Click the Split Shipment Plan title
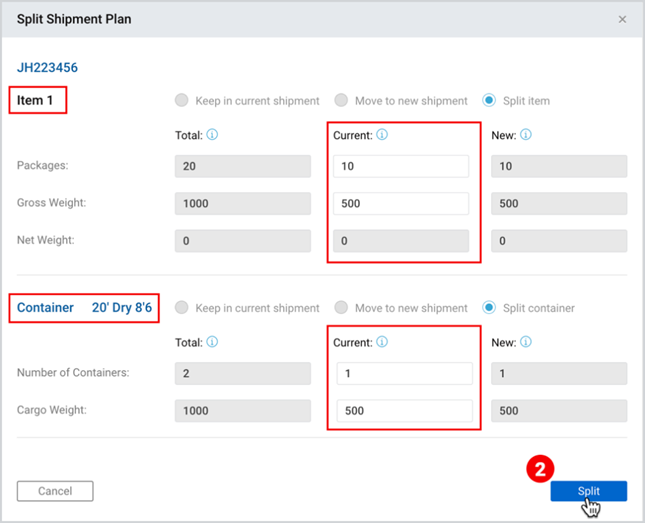This screenshot has height=523, width=645. (74, 19)
